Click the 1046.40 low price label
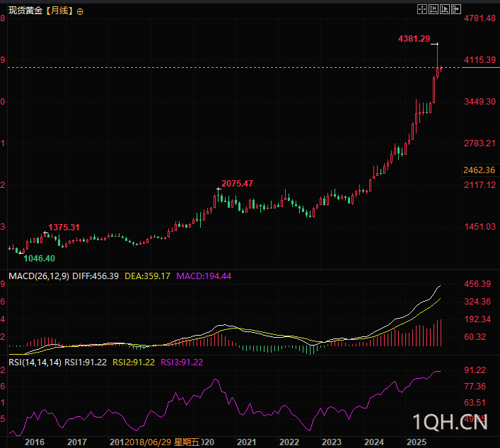This screenshot has height=448, width=500. pos(40,259)
